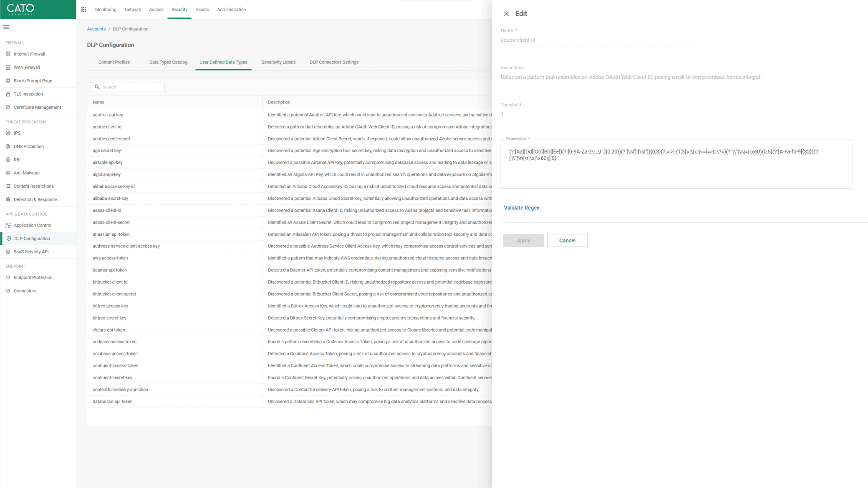Click the Application Control sidebar icon
The height and width of the screenshot is (488, 868).
pyautogui.click(x=8, y=225)
